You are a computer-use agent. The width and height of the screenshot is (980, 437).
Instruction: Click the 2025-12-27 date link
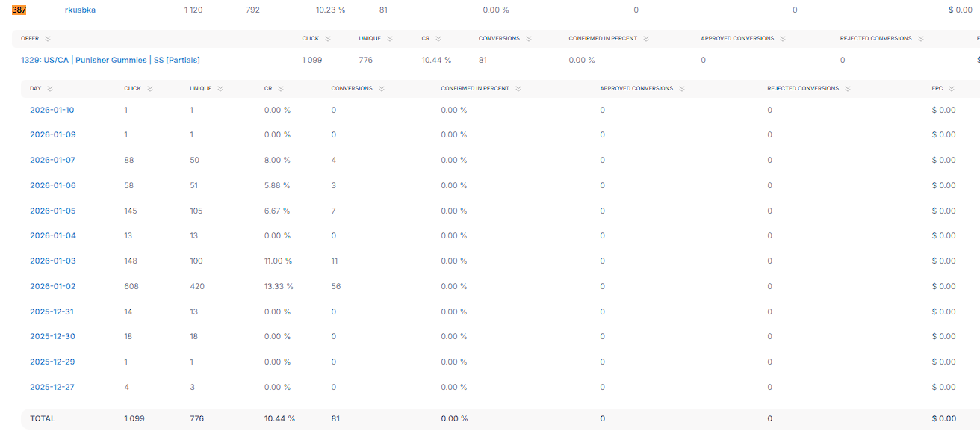(x=52, y=387)
